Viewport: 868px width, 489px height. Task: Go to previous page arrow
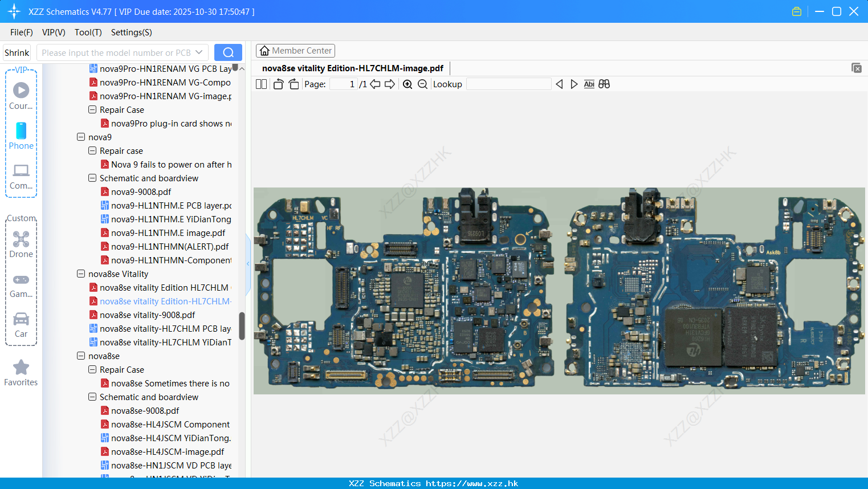pyautogui.click(x=375, y=84)
